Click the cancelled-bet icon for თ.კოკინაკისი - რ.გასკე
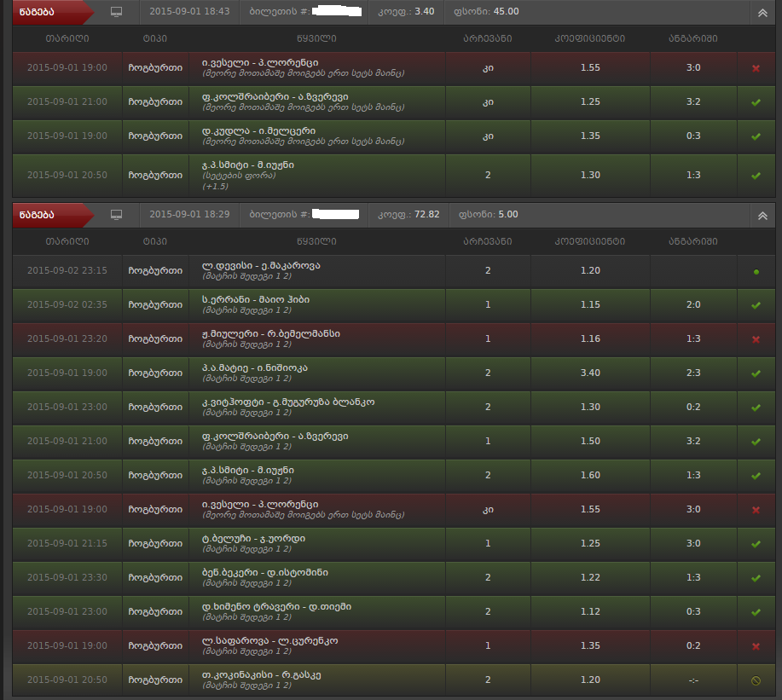 [756, 680]
